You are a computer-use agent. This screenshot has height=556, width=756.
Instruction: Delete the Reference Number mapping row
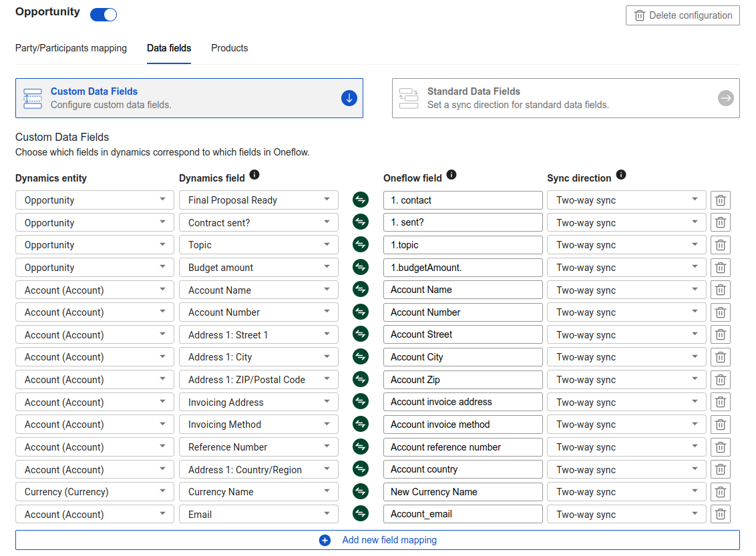(721, 447)
